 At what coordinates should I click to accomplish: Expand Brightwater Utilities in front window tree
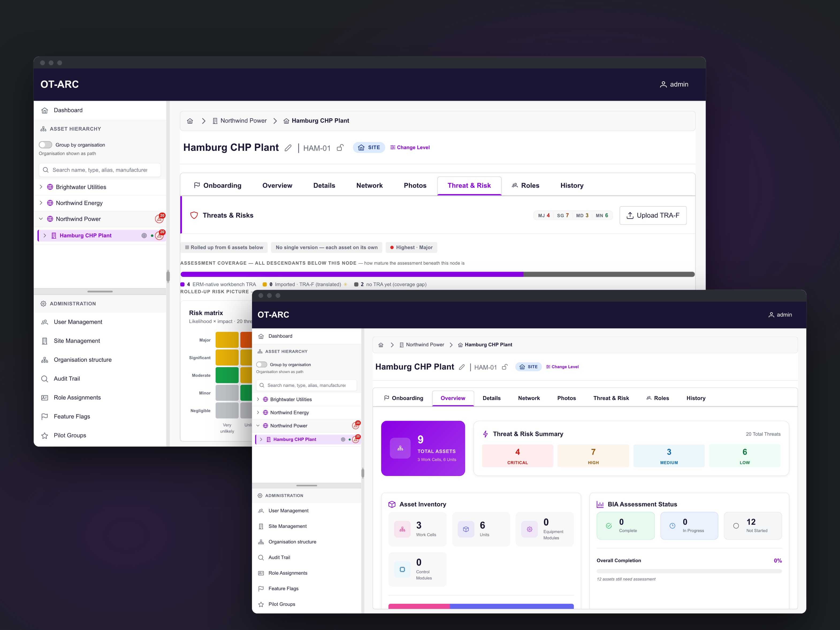[258, 399]
